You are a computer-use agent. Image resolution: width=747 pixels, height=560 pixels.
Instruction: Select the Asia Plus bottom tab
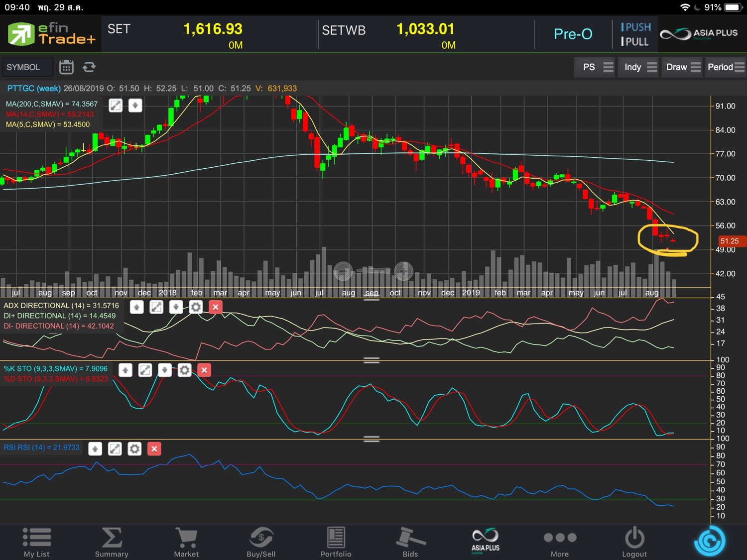click(486, 541)
